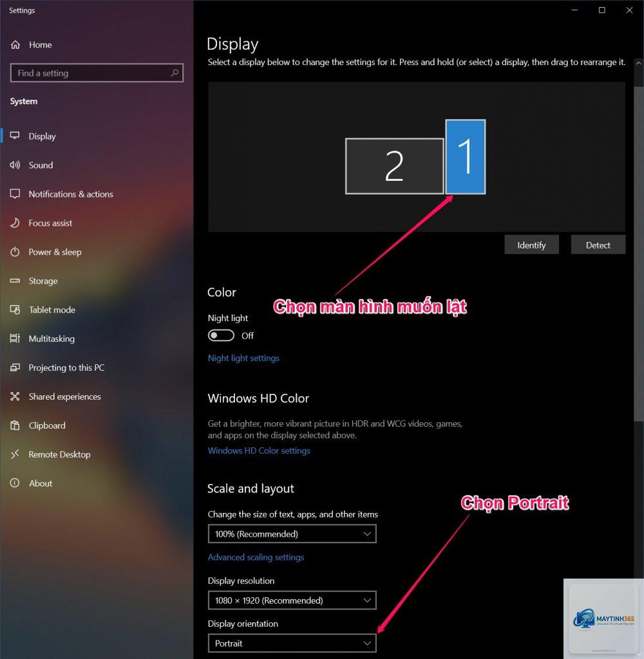Click the Display monitor icon in sidebar
Viewport: 644px width, 659px height.
click(15, 136)
